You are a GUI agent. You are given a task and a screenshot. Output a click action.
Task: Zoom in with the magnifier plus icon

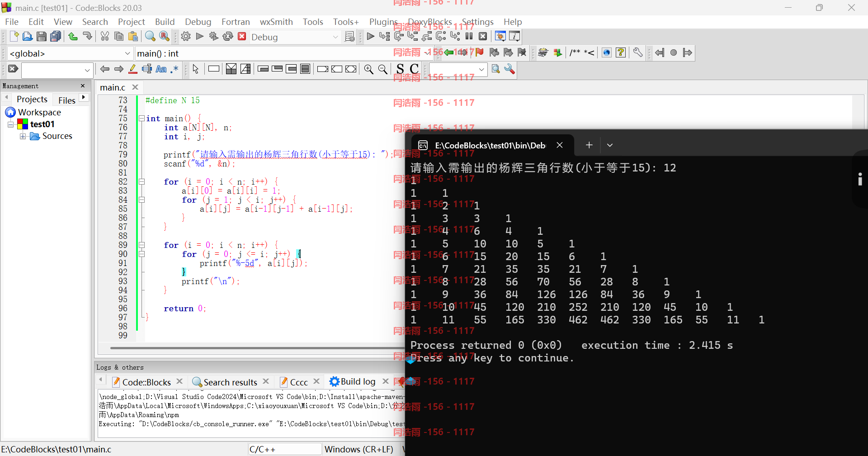pos(369,69)
